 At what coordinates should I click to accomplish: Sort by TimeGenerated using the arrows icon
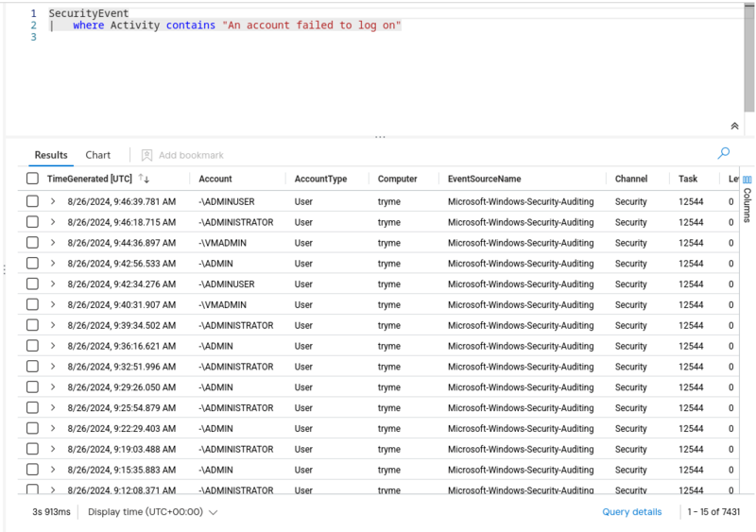tap(144, 179)
